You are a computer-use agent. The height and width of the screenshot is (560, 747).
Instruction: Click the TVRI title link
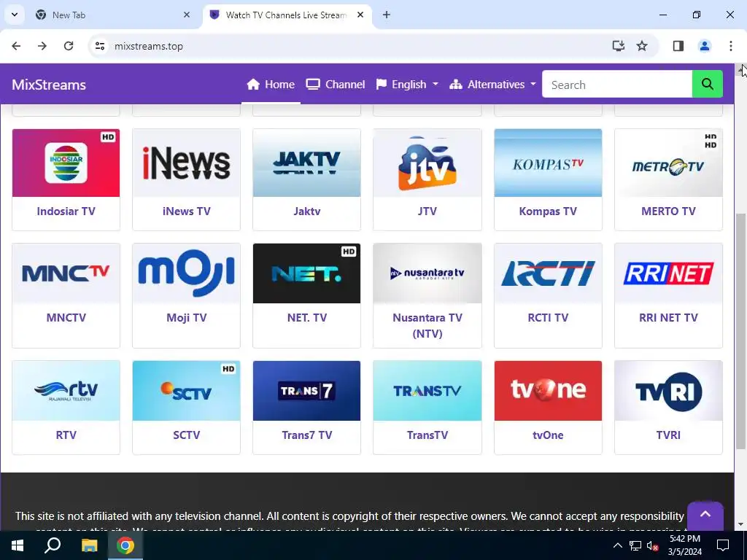(668, 435)
